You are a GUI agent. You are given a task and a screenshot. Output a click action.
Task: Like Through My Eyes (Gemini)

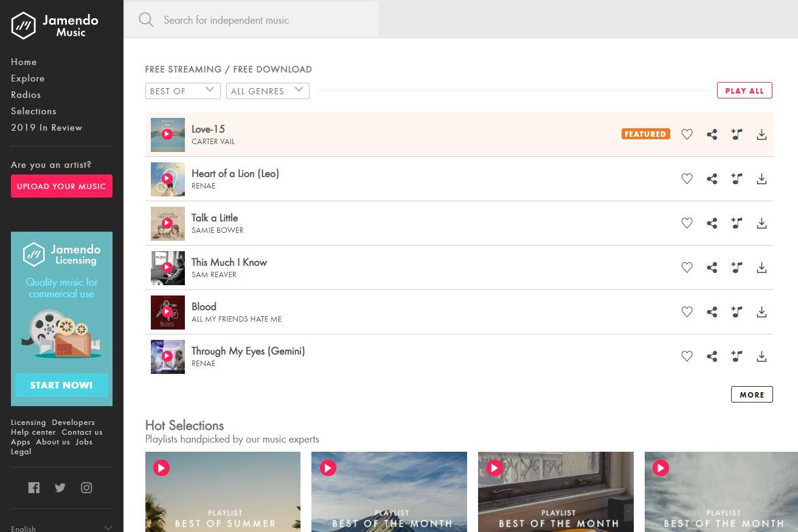point(687,356)
